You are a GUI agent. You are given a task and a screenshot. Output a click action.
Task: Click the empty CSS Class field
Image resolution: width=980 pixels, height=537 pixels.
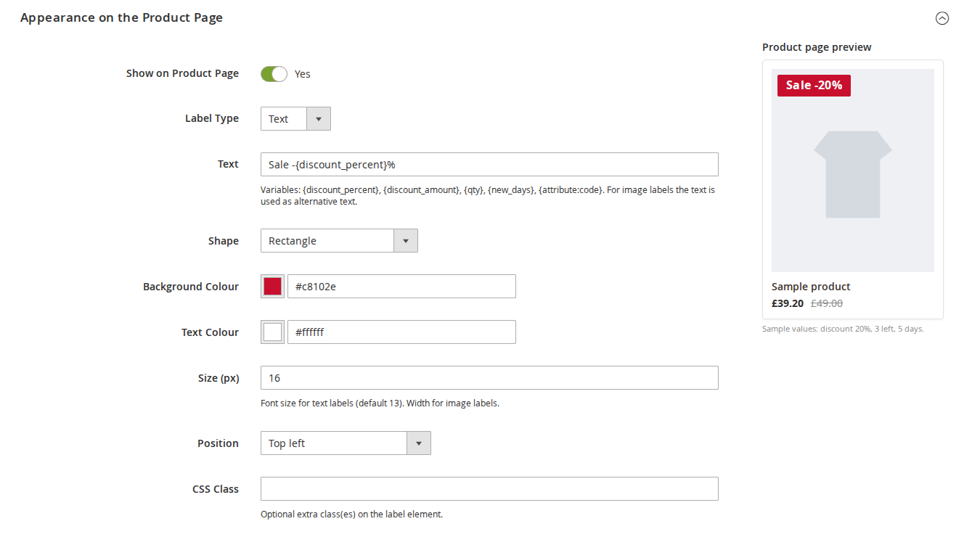[x=489, y=488]
